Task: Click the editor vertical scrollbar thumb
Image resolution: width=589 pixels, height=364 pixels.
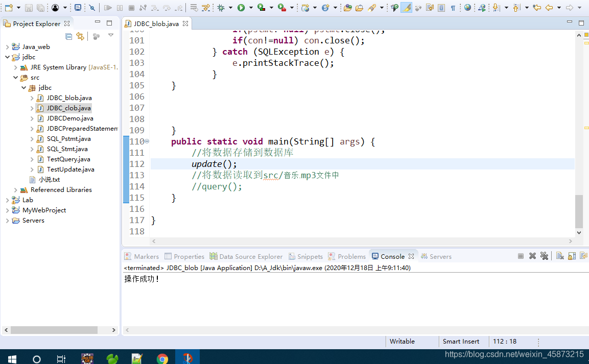Action: click(579, 211)
